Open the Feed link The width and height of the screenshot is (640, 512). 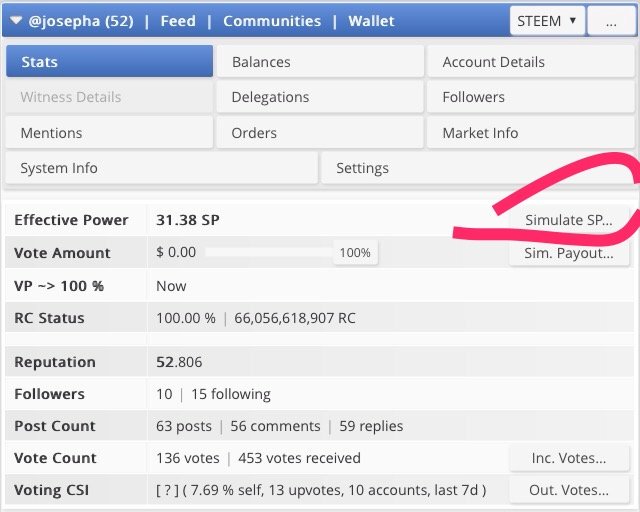178,21
